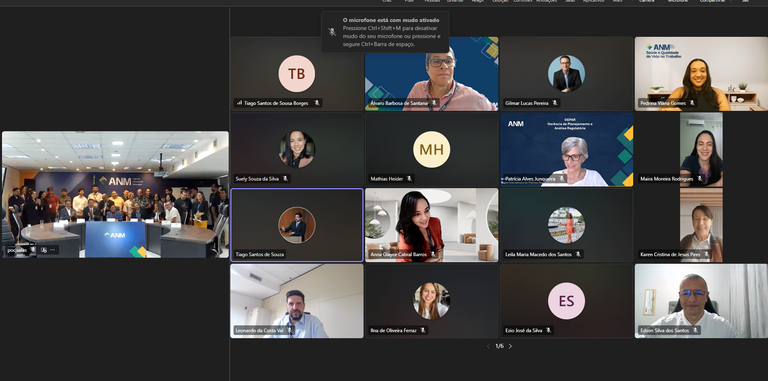Click the name label Suely Souza da Silva
The height and width of the screenshot is (381, 768).
pos(257,179)
